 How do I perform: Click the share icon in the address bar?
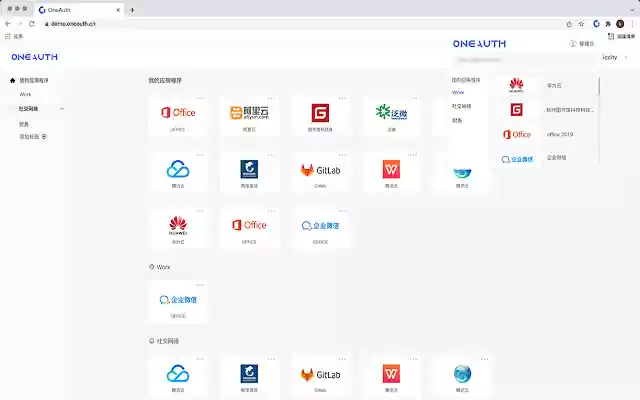tap(569, 24)
